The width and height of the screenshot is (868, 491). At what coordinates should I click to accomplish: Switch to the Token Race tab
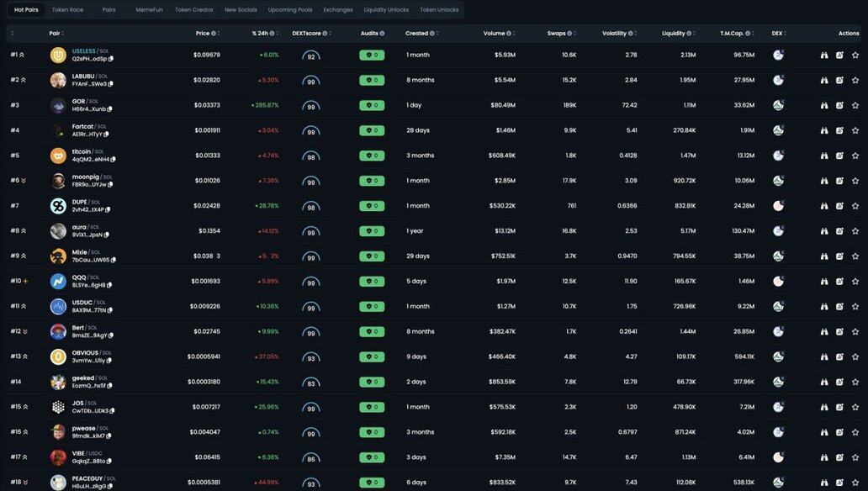[x=67, y=10]
